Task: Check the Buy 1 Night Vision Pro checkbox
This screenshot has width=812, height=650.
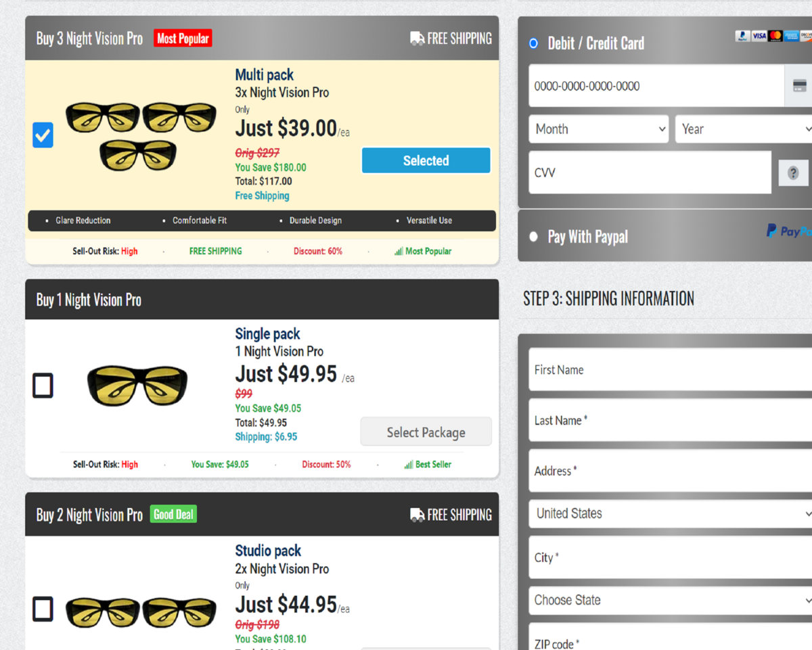Action: [43, 386]
